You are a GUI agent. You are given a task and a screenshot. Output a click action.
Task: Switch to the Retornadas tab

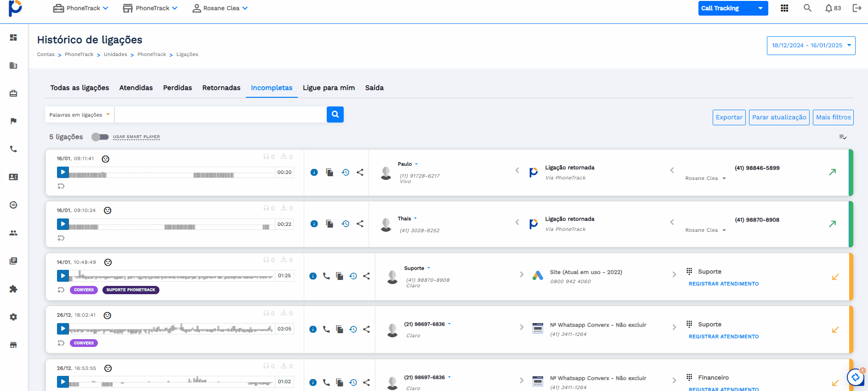tap(221, 88)
